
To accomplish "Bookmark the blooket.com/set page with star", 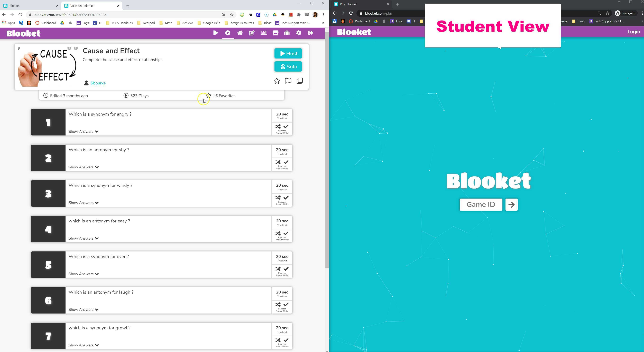I will 232,15.
